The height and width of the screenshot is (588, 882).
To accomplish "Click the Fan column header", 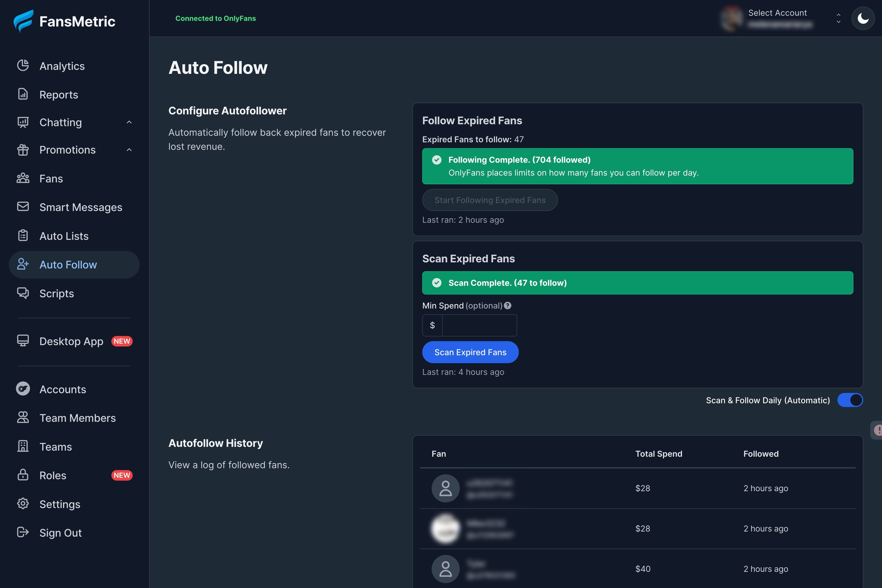I will pos(438,454).
